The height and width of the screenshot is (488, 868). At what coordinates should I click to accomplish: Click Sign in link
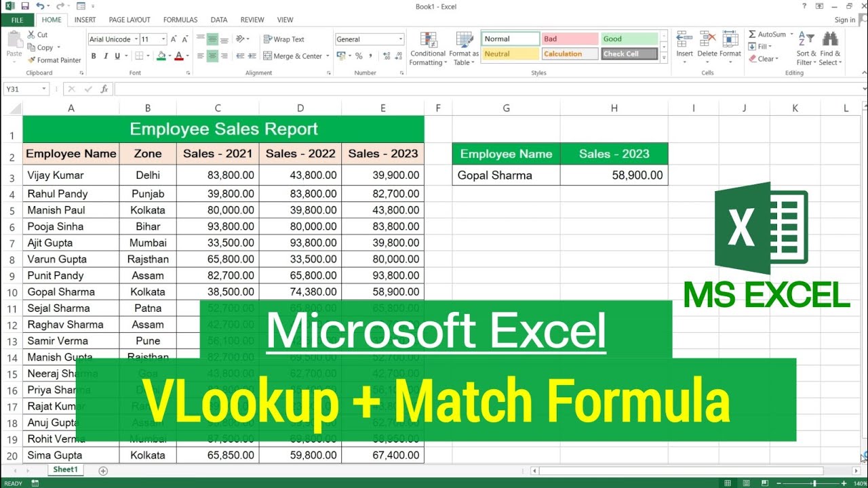(x=845, y=20)
